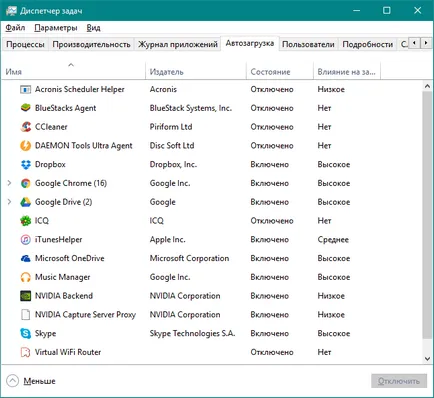Click the ICQ flower icon
434x398 pixels.
[x=25, y=221]
